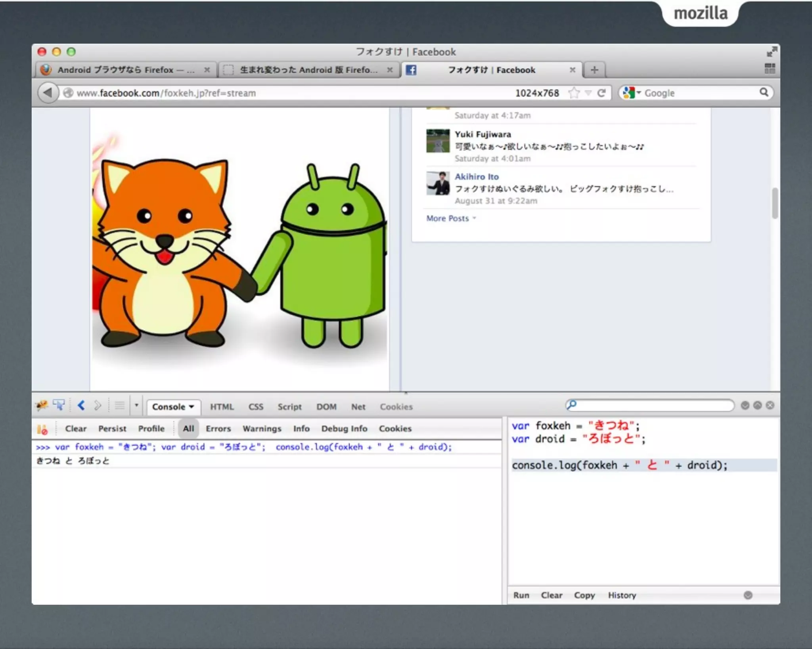Image resolution: width=812 pixels, height=649 pixels.
Task: Open the search engine dropdown next to Google
Action: tap(638, 93)
